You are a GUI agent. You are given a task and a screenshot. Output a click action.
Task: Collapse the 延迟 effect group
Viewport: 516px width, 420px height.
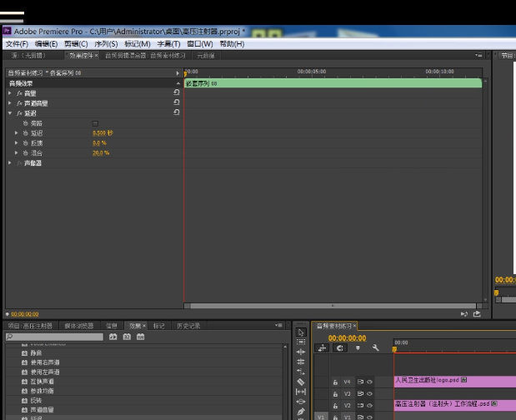tap(10, 113)
